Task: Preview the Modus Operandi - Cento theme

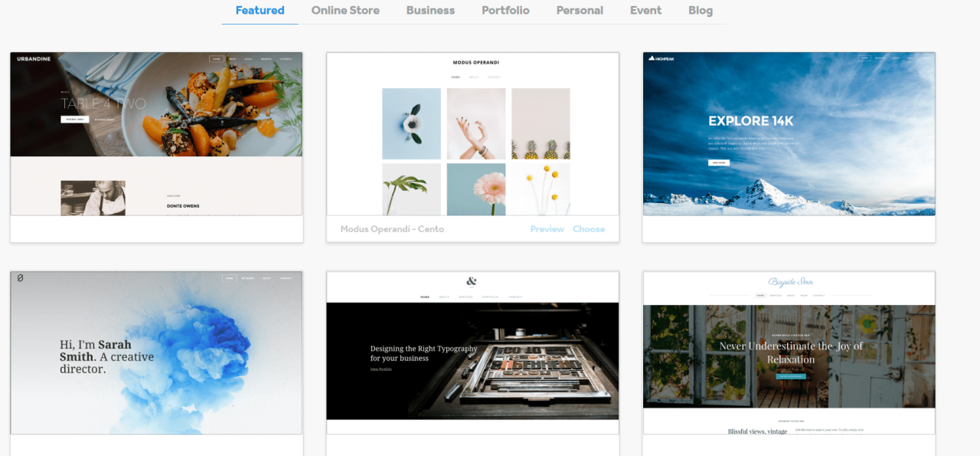Action: [547, 228]
